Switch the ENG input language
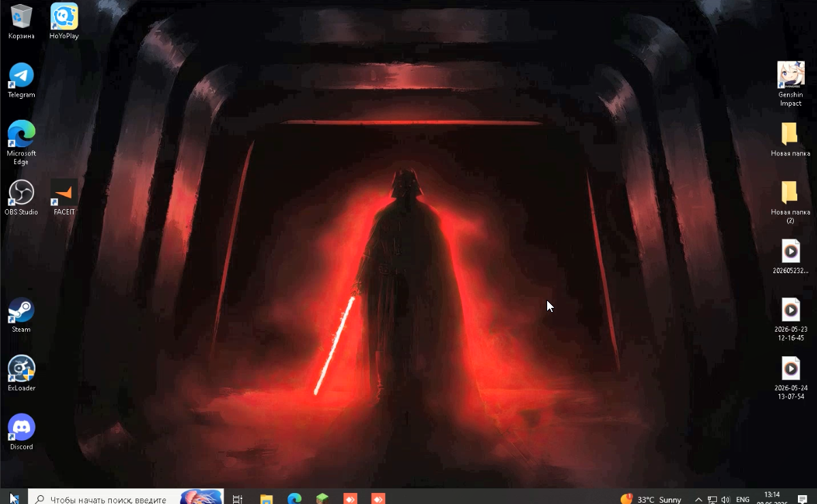The height and width of the screenshot is (504, 817). (743, 500)
